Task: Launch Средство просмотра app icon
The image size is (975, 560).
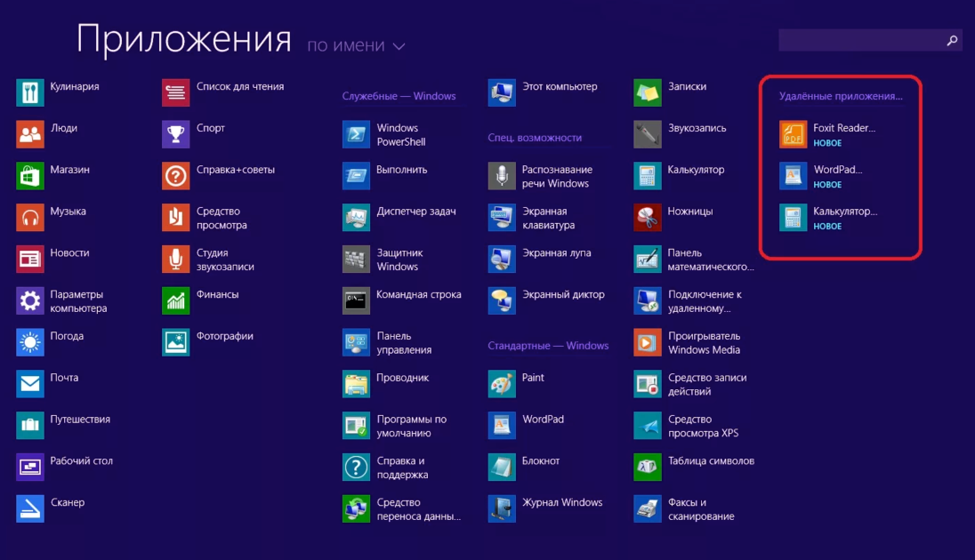Action: 176,218
